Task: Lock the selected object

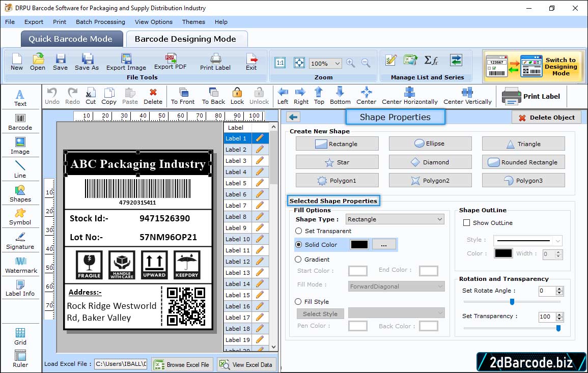Action: pos(237,96)
